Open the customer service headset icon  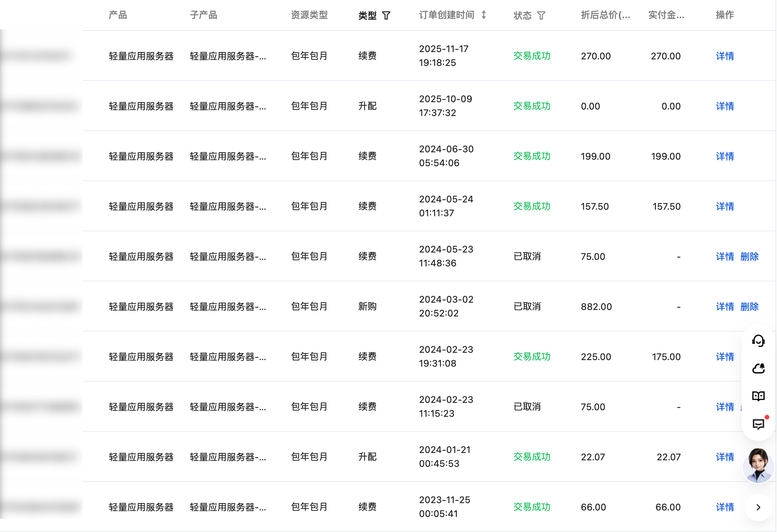[758, 341]
